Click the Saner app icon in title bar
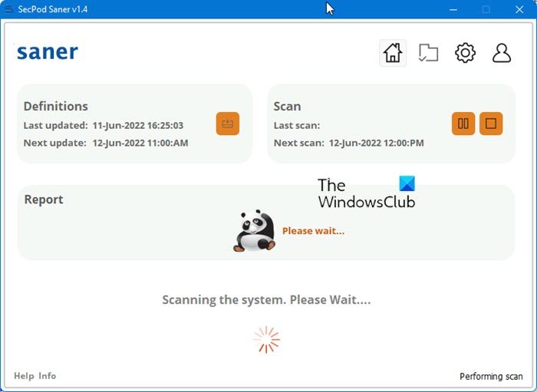Screen dimensions: 537x392 [8, 9]
